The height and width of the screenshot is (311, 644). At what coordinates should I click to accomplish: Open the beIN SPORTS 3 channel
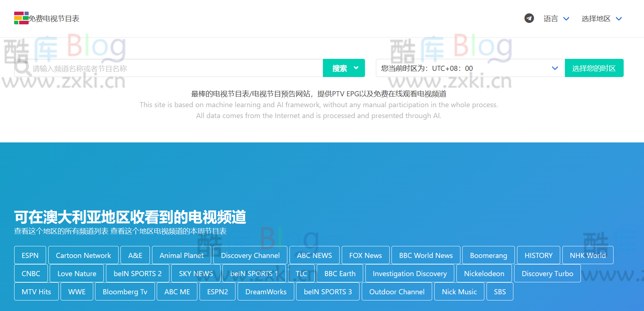328,291
